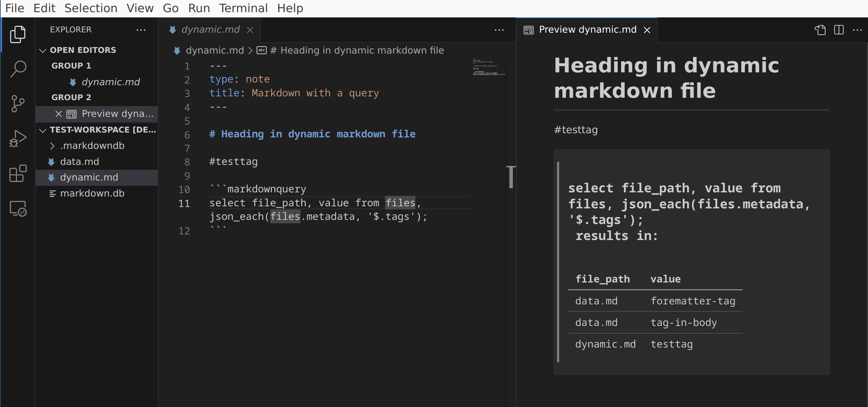Click the file icon next to markdown.db

(52, 193)
